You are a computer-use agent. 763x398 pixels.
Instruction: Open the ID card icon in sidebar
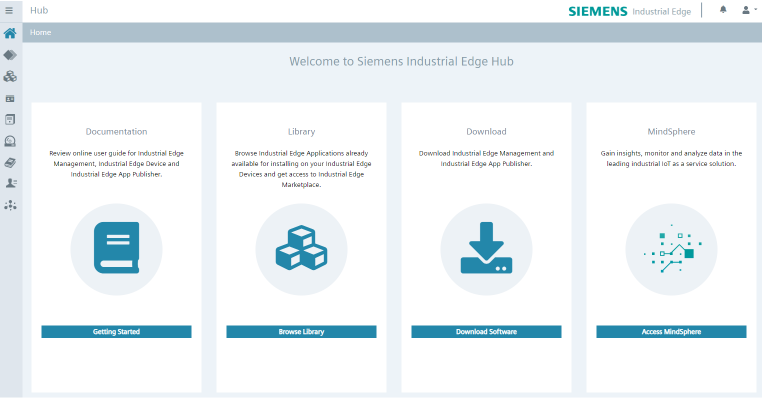(10, 98)
